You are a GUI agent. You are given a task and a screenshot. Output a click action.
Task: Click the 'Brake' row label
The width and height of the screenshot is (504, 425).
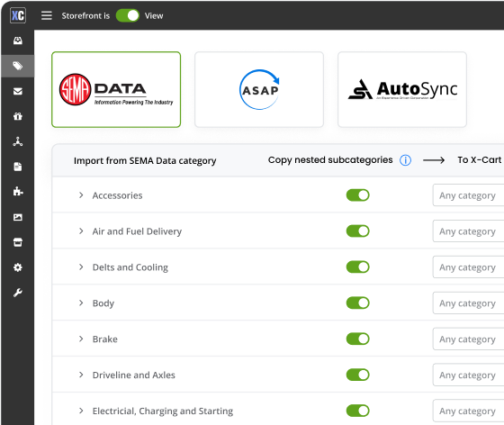pyautogui.click(x=104, y=339)
